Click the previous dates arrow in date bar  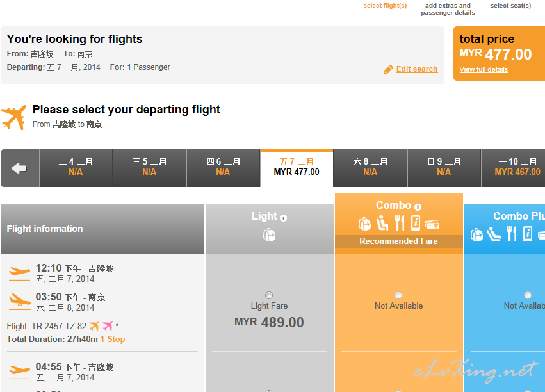(20, 168)
